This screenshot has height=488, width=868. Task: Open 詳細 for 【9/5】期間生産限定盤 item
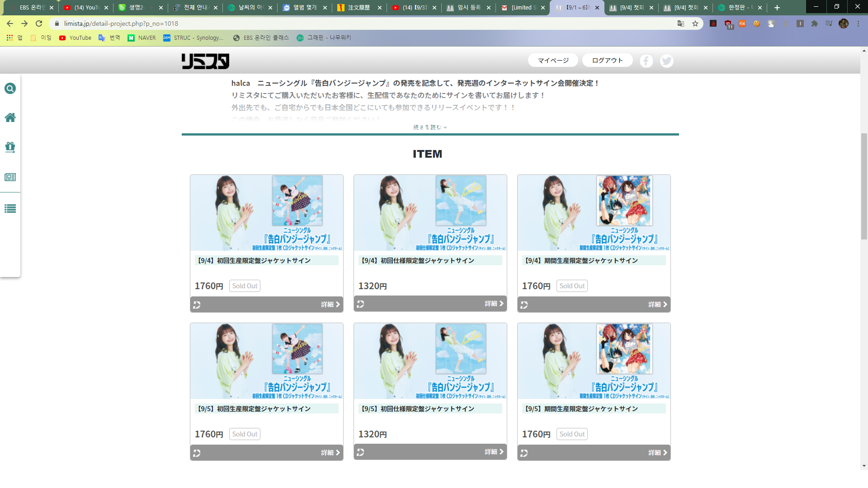pos(658,453)
